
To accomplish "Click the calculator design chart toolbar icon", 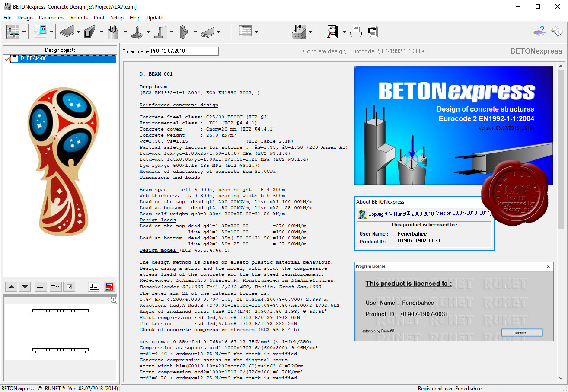I will point(41,32).
